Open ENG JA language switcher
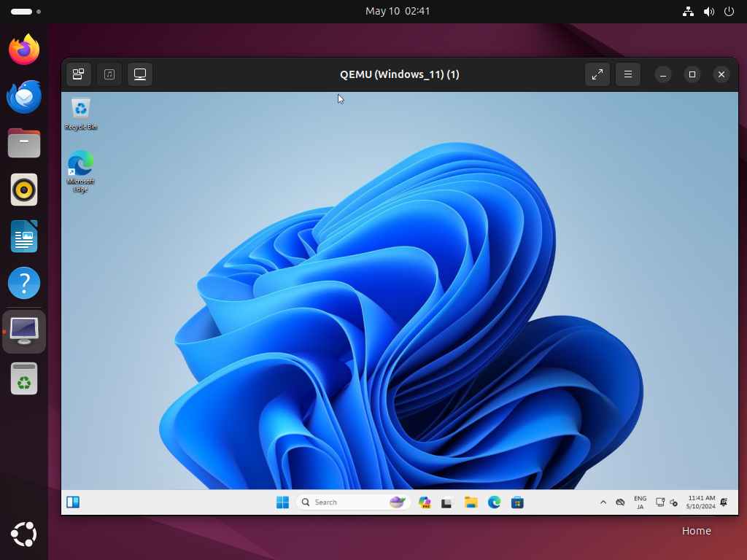The width and height of the screenshot is (747, 560). [x=640, y=502]
